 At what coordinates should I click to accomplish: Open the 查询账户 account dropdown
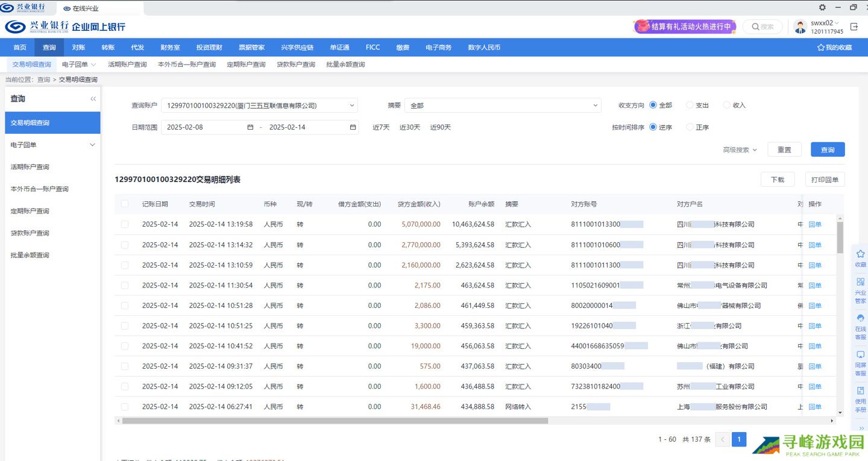tap(259, 105)
